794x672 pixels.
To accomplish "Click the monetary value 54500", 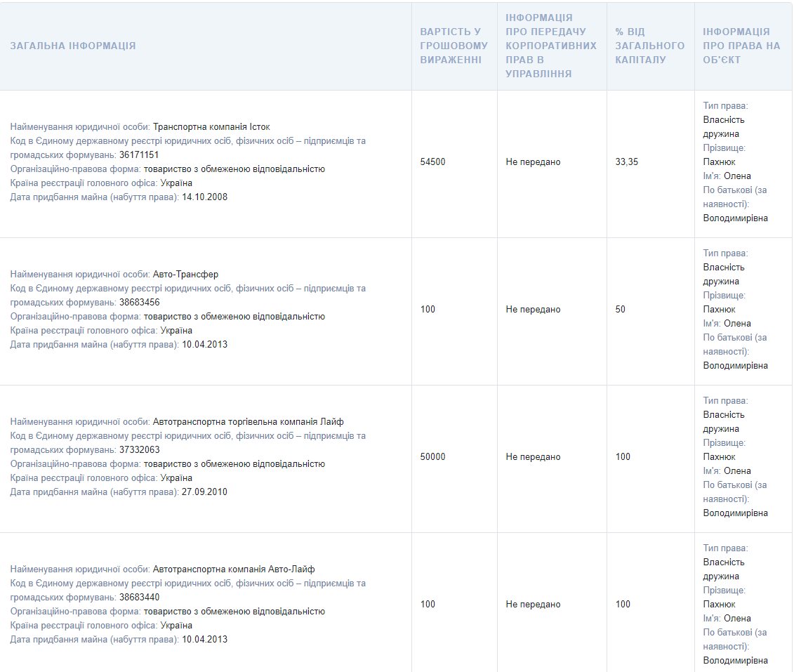I will 433,162.
